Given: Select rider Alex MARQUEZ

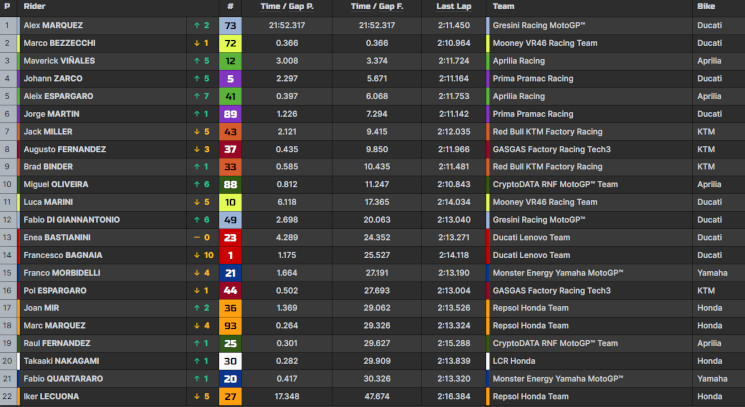Looking at the screenshot, I should coord(53,25).
